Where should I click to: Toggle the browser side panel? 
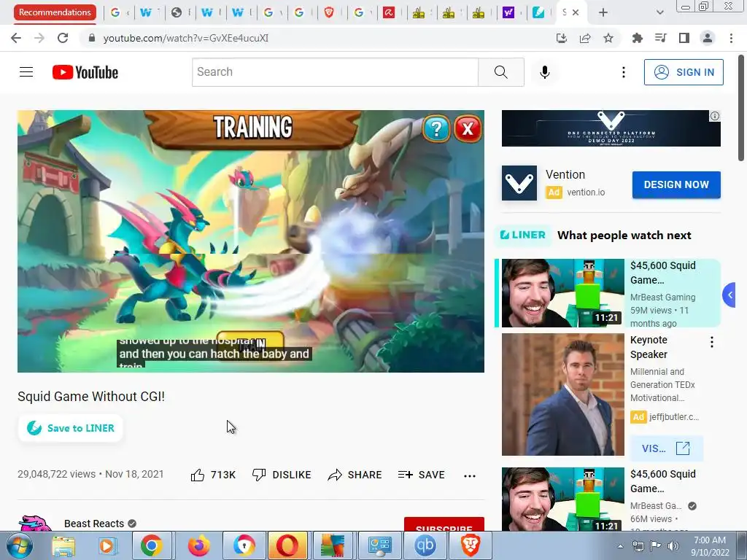click(x=684, y=38)
